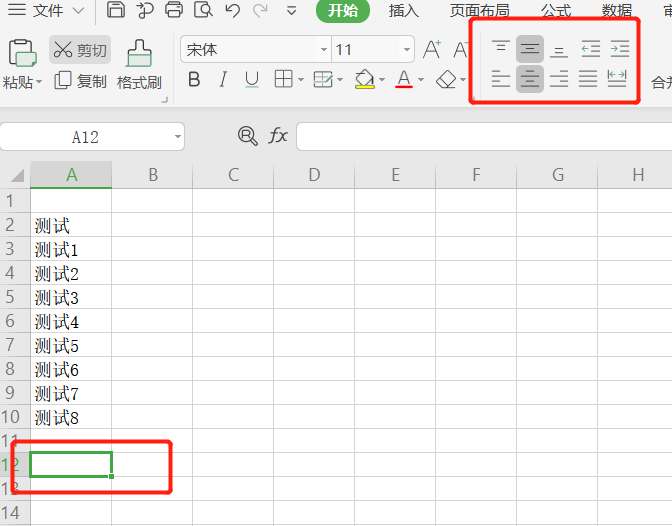Switch to the 开始 tab

pyautogui.click(x=342, y=10)
